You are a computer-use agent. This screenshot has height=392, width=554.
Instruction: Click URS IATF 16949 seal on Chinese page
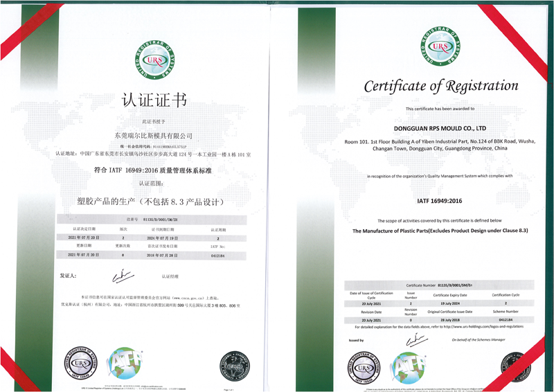81,363
